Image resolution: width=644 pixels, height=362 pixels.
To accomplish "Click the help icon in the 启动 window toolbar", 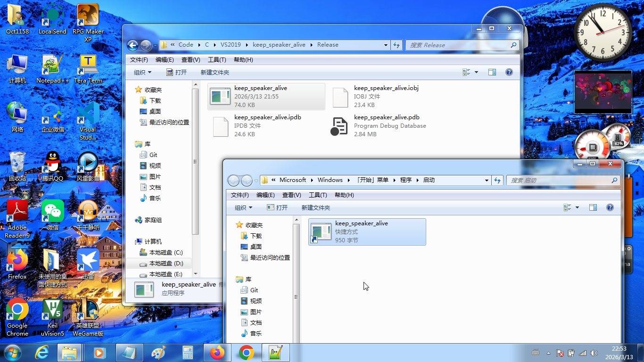I will 610,207.
